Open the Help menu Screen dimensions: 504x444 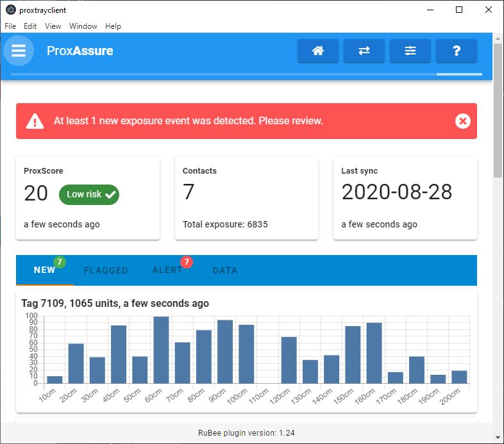pos(113,26)
